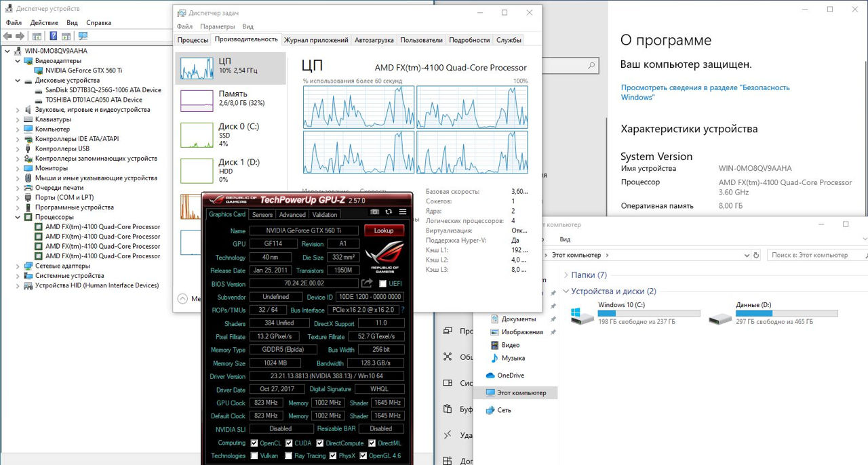Toggle the Vulkan checkbox
Image resolution: width=868 pixels, height=465 pixels.
[254, 456]
